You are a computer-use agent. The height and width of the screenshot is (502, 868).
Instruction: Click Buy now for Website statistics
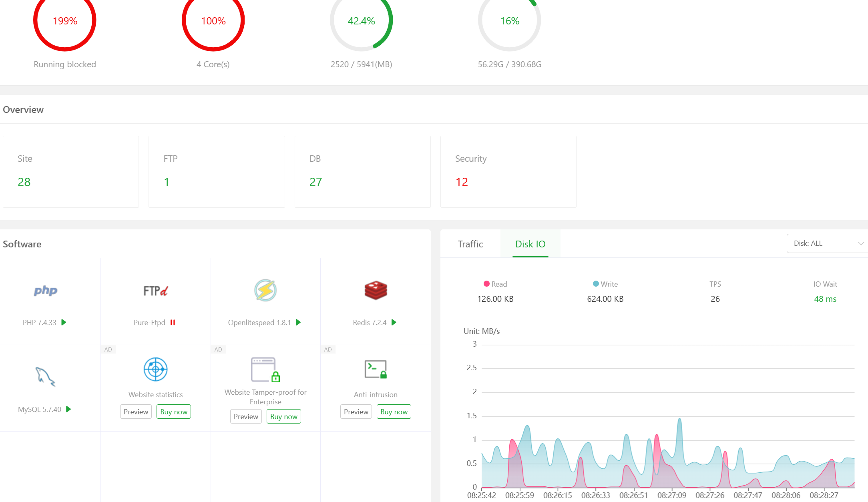tap(173, 412)
